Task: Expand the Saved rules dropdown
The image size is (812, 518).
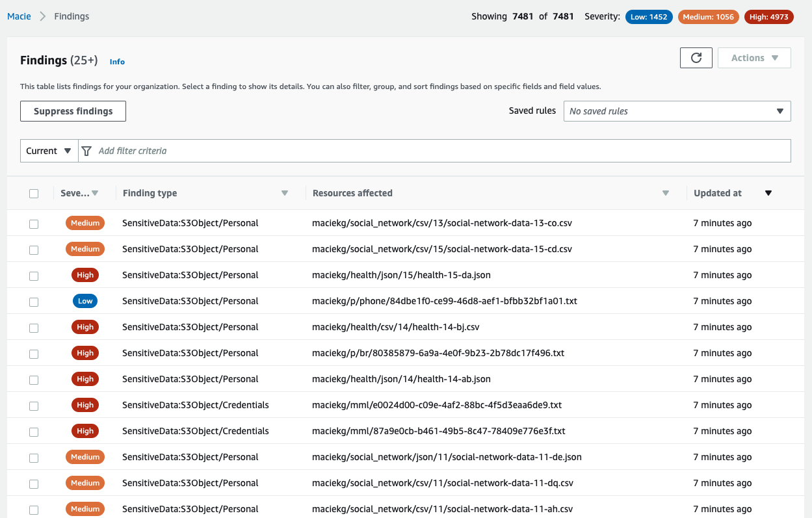Action: click(676, 111)
